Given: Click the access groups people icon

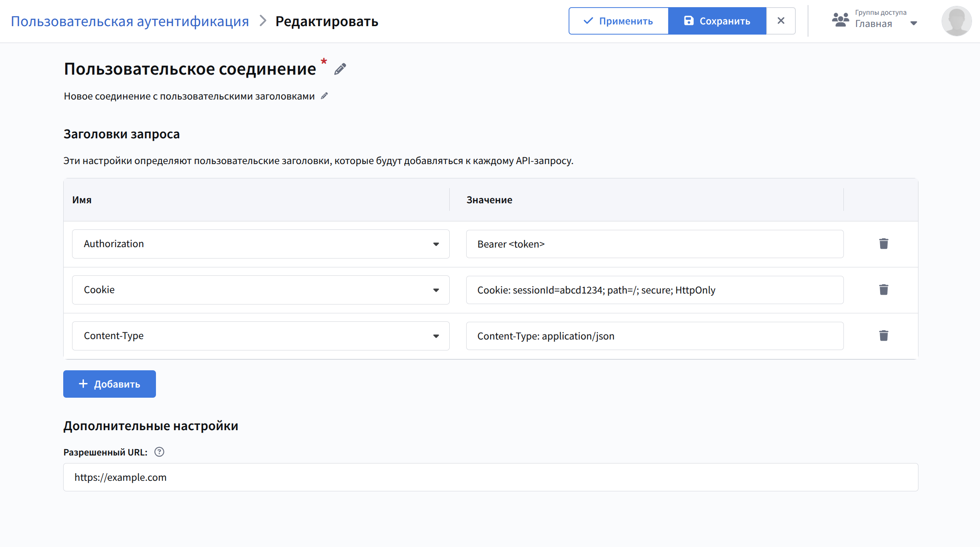Looking at the screenshot, I should pyautogui.click(x=840, y=20).
